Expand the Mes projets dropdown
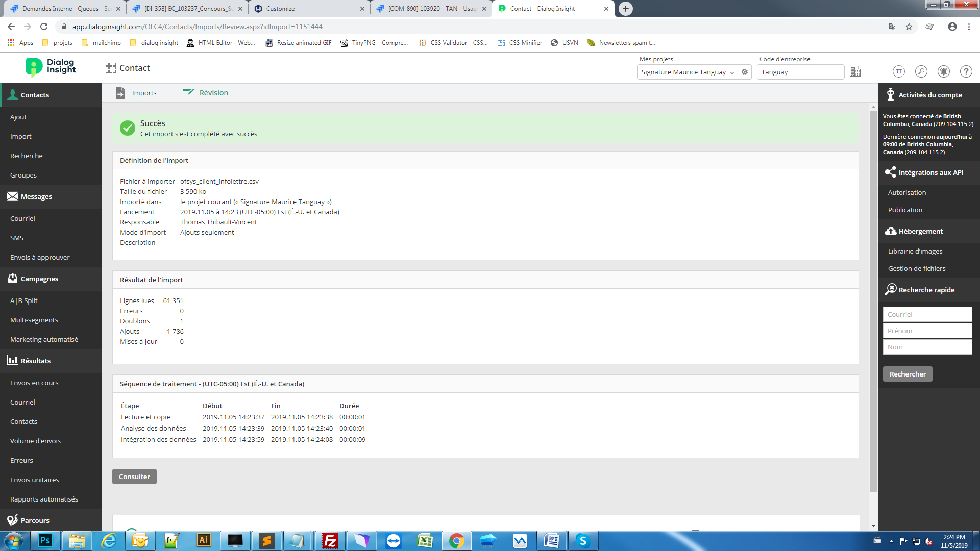Image resolution: width=980 pixels, height=551 pixels. [x=687, y=72]
